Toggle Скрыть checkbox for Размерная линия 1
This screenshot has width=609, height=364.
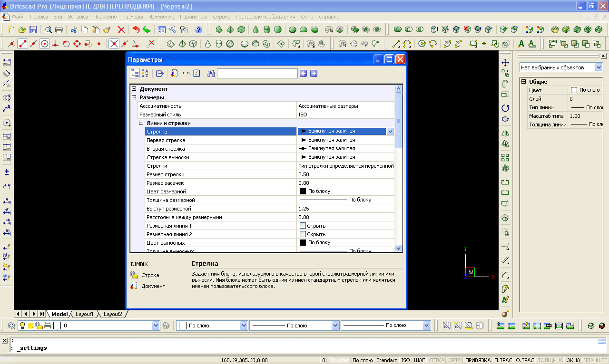(x=302, y=226)
